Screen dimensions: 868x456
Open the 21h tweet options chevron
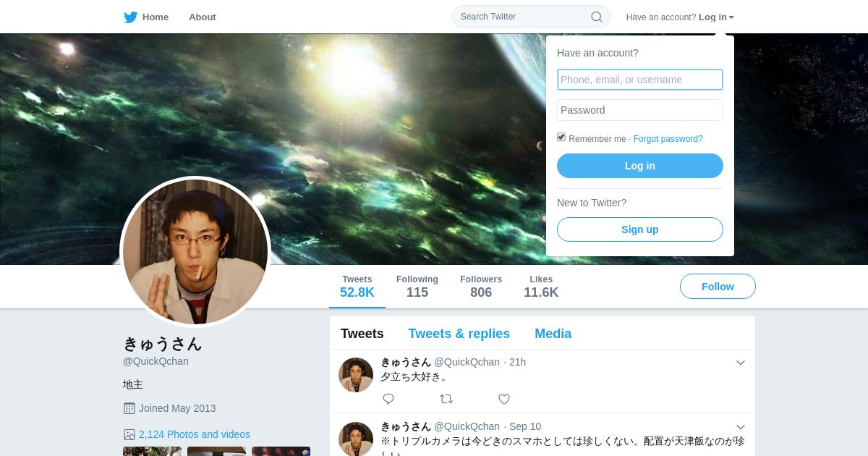[x=741, y=363]
